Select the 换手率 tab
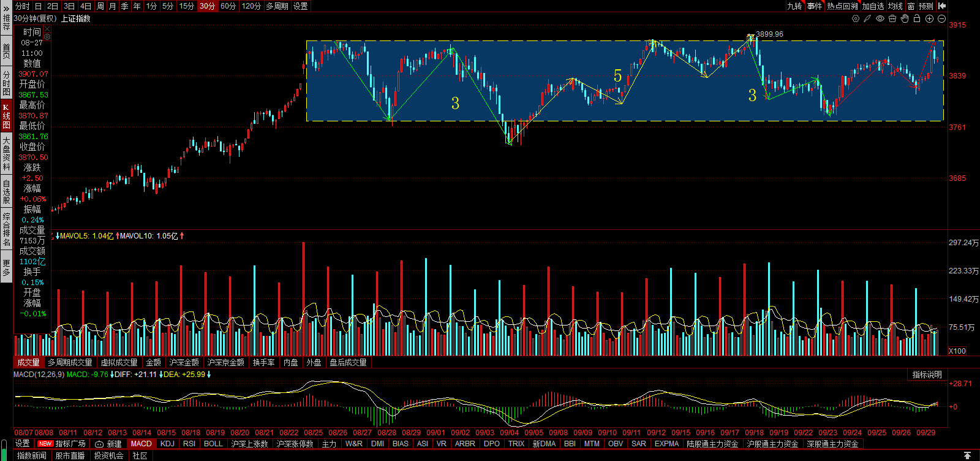The width and height of the screenshot is (980, 461). point(263,362)
